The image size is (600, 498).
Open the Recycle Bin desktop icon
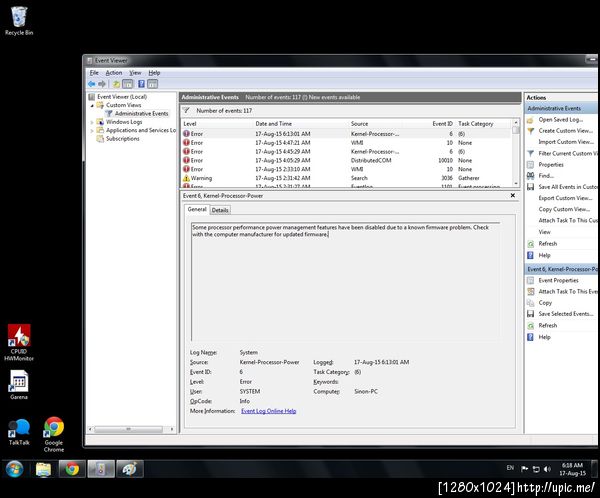click(x=19, y=21)
